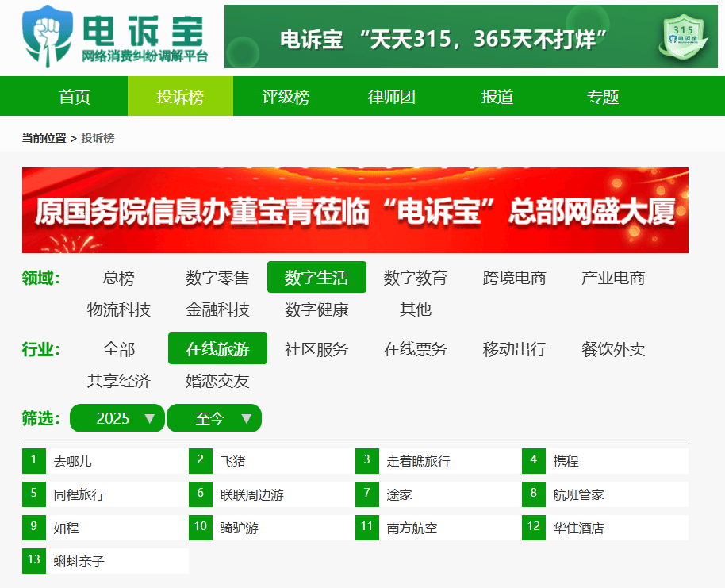Viewport: 725px width, 588px height.
Task: Select the 在线票务 industry filter
Action: coord(415,349)
